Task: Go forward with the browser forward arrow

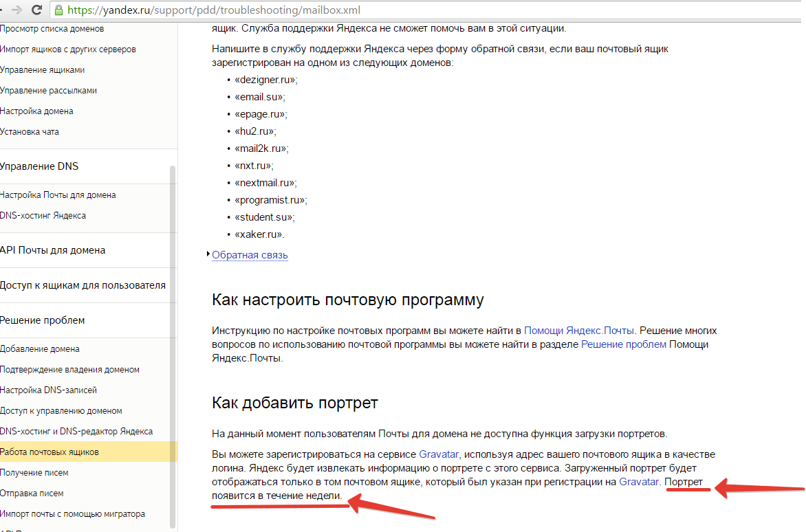Action: [17, 10]
